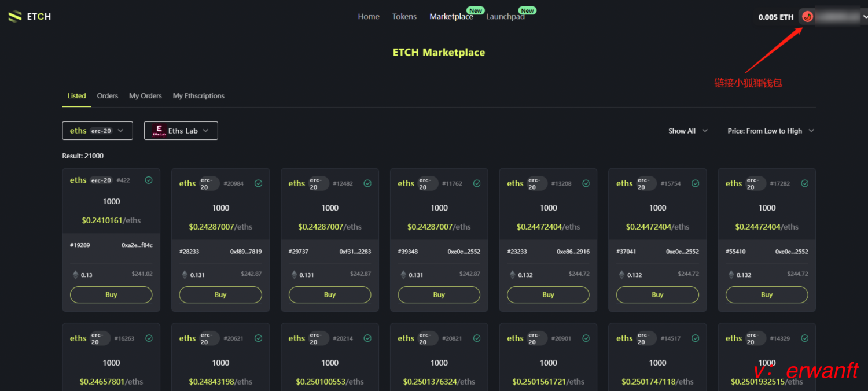
Task: Open the Launchpad page
Action: pyautogui.click(x=505, y=17)
